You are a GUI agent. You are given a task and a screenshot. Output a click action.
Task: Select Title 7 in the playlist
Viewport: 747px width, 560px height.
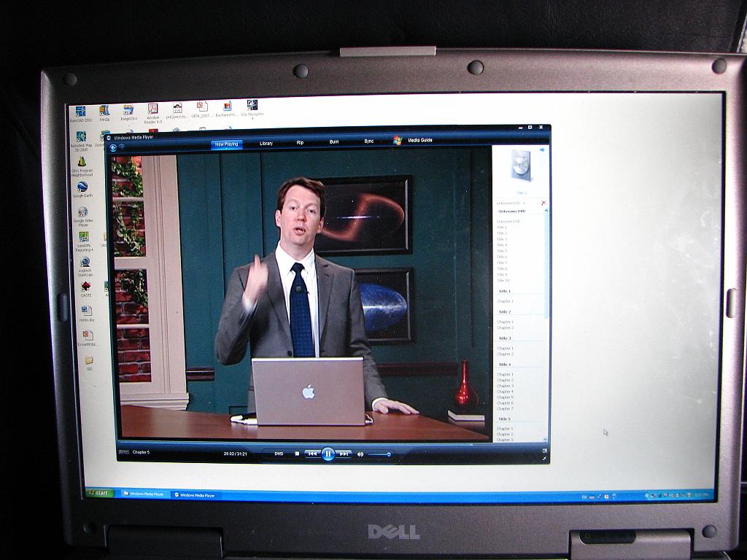pyautogui.click(x=502, y=262)
